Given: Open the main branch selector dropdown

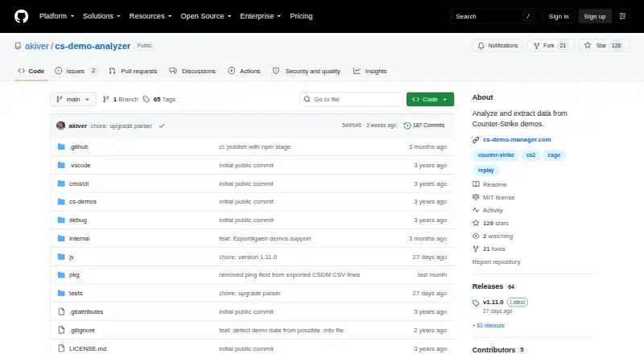Looking at the screenshot, I should [73, 100].
